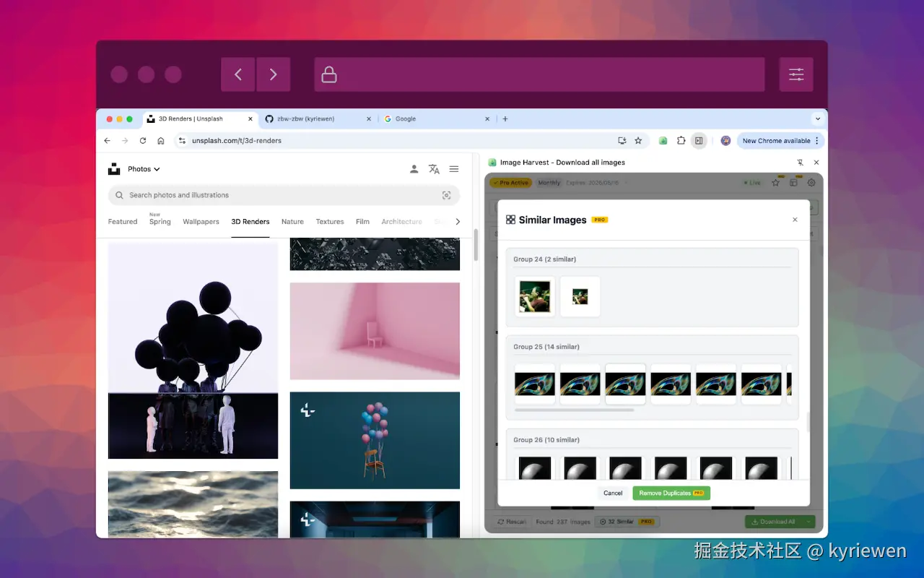
Task: Click the Unsplash logo icon
Action: [x=113, y=168]
